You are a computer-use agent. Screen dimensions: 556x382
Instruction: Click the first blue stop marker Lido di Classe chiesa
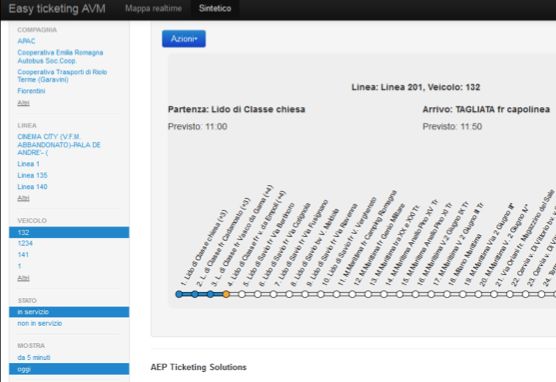[x=179, y=294]
